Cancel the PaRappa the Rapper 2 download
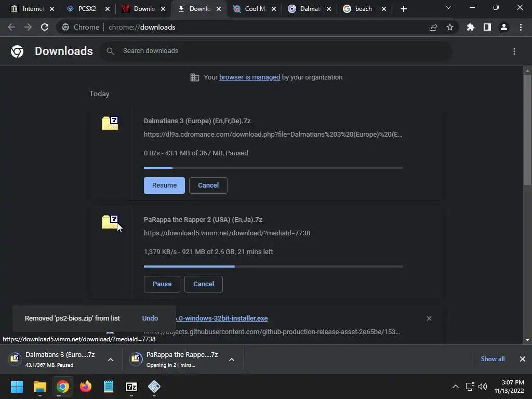 tap(204, 284)
